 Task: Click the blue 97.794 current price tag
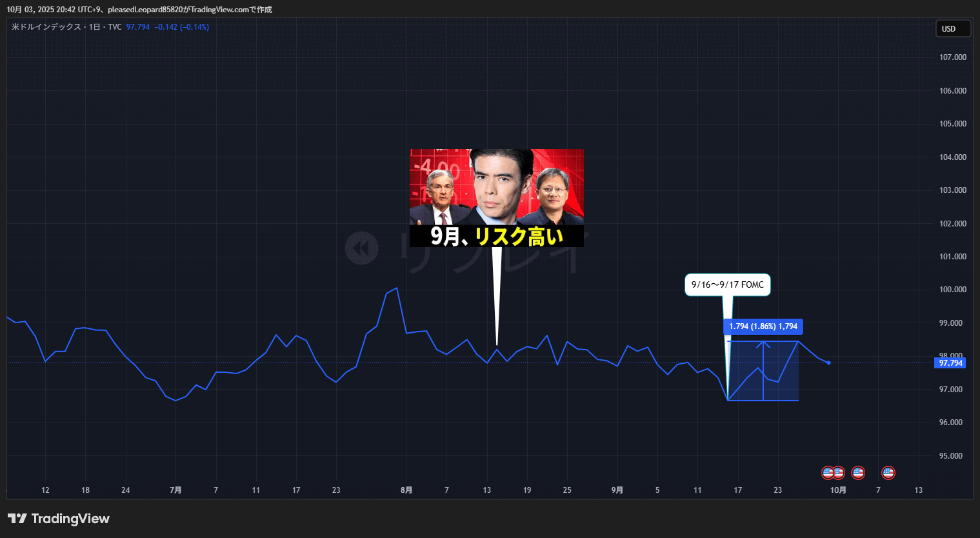click(x=950, y=363)
